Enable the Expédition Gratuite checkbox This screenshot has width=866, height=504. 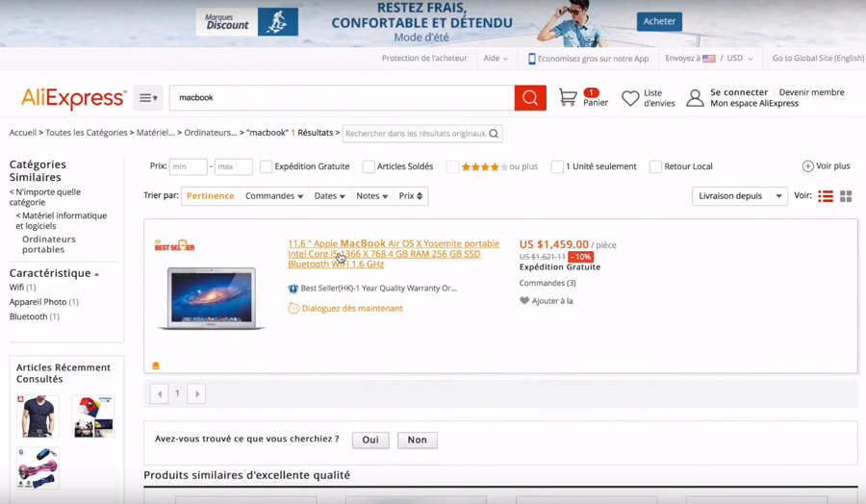click(x=267, y=167)
